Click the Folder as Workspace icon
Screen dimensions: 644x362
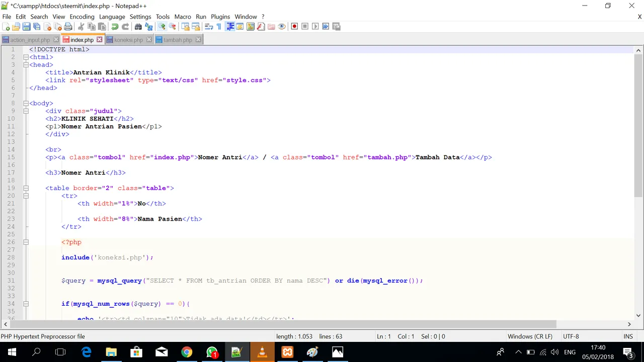271,27
